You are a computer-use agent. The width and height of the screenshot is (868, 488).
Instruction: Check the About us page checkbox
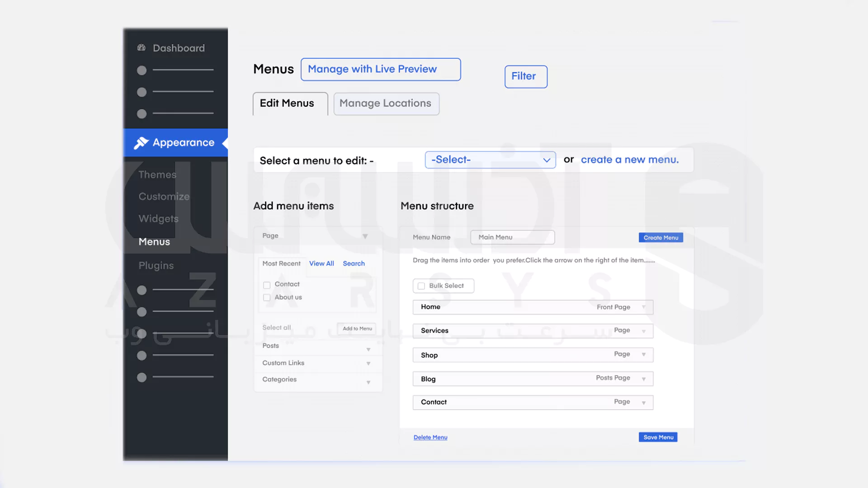267,298
